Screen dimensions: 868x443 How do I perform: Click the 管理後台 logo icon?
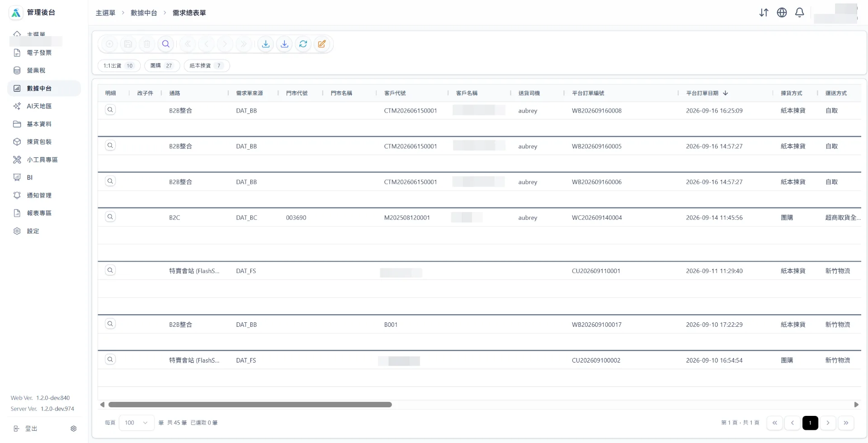[16, 13]
